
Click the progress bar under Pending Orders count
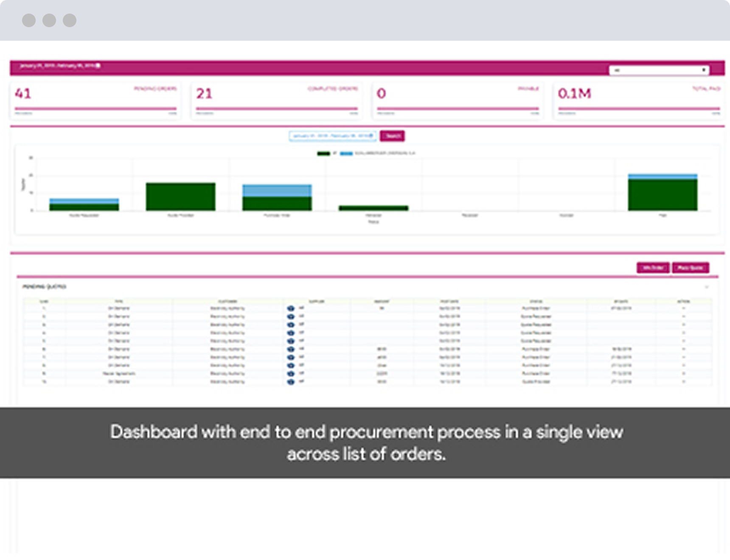coord(95,109)
